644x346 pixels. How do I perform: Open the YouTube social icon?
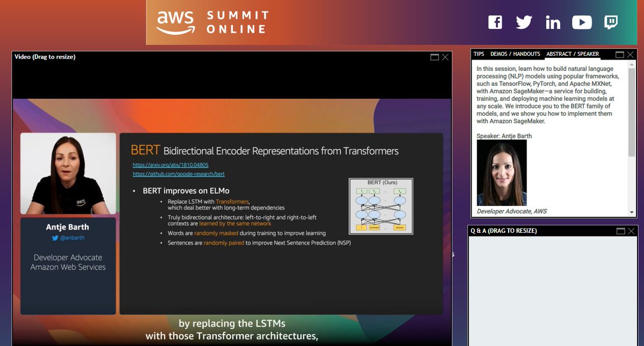(x=582, y=23)
